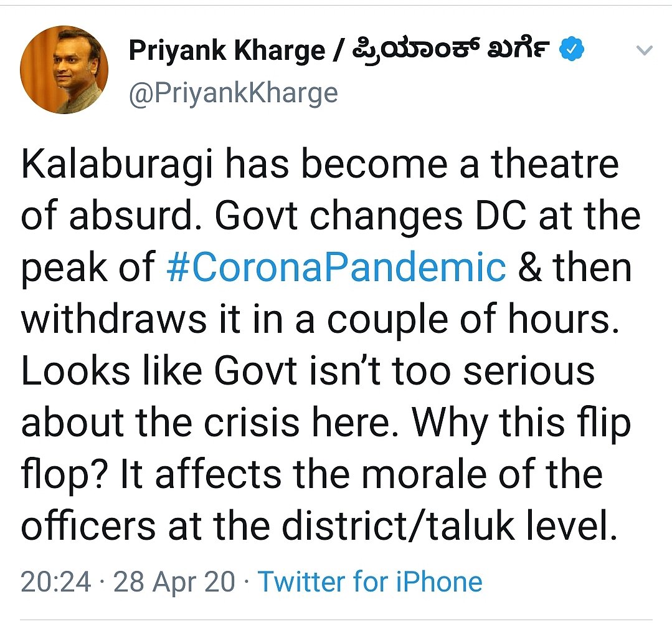Open the @PriyankKharge handle link
Viewport: 672px width, 632px height.
pos(234,93)
